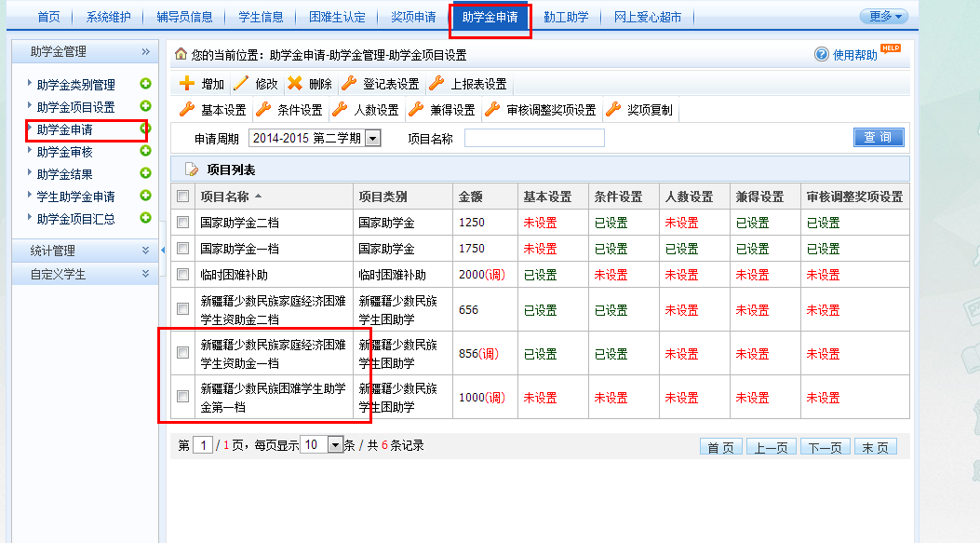Image resolution: width=980 pixels, height=543 pixels.
Task: Toggle the select-all checkbox in table header
Action: tap(182, 197)
